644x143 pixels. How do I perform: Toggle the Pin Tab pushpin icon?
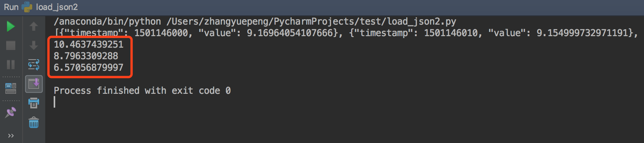(11, 112)
